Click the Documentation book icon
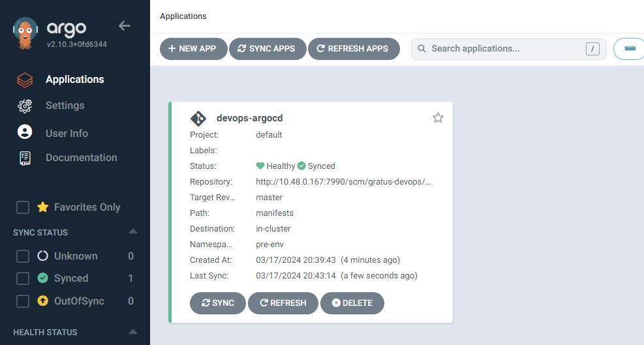The width and height of the screenshot is (644, 345). pyautogui.click(x=25, y=158)
